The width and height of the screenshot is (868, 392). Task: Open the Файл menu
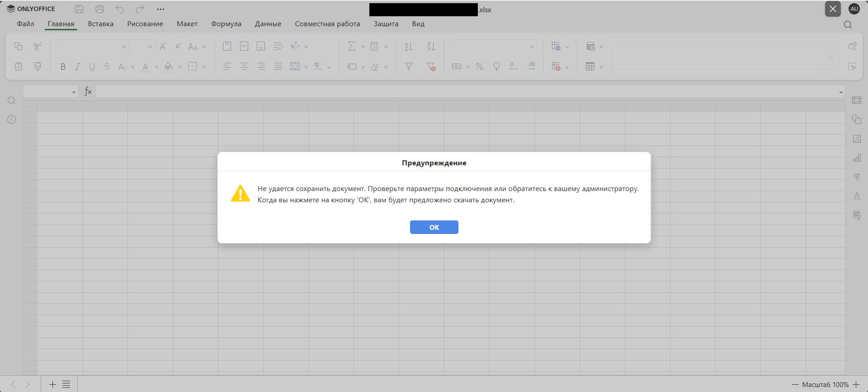tap(25, 24)
